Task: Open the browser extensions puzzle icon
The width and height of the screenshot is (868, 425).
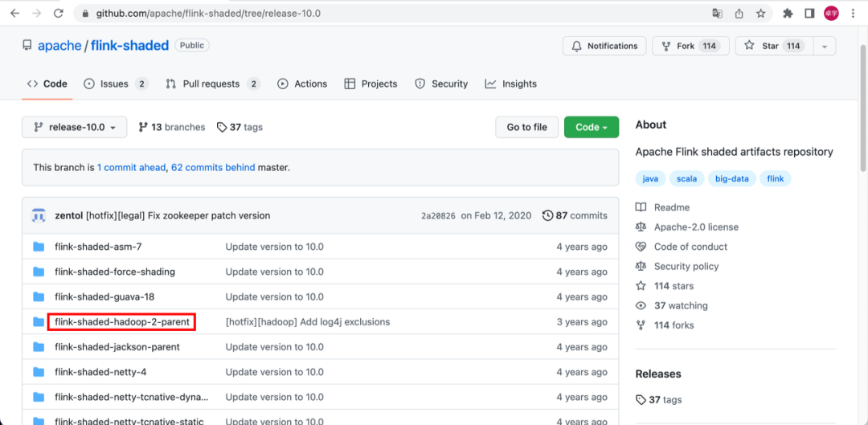Action: point(788,14)
